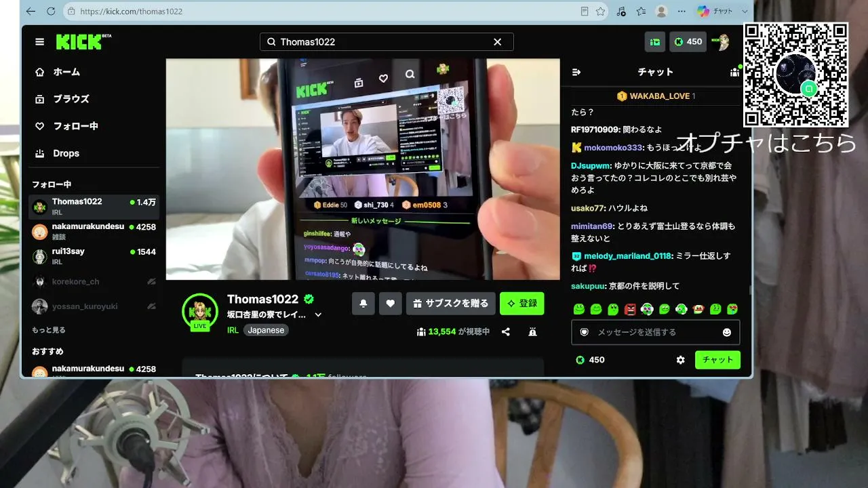Open WAKABA_LOVE leaderboard entry
Screen dimensions: 868x488
coord(656,96)
